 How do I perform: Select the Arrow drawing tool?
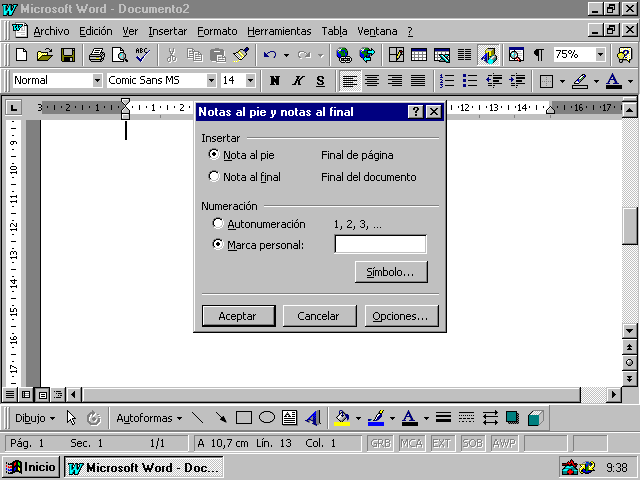point(221,418)
